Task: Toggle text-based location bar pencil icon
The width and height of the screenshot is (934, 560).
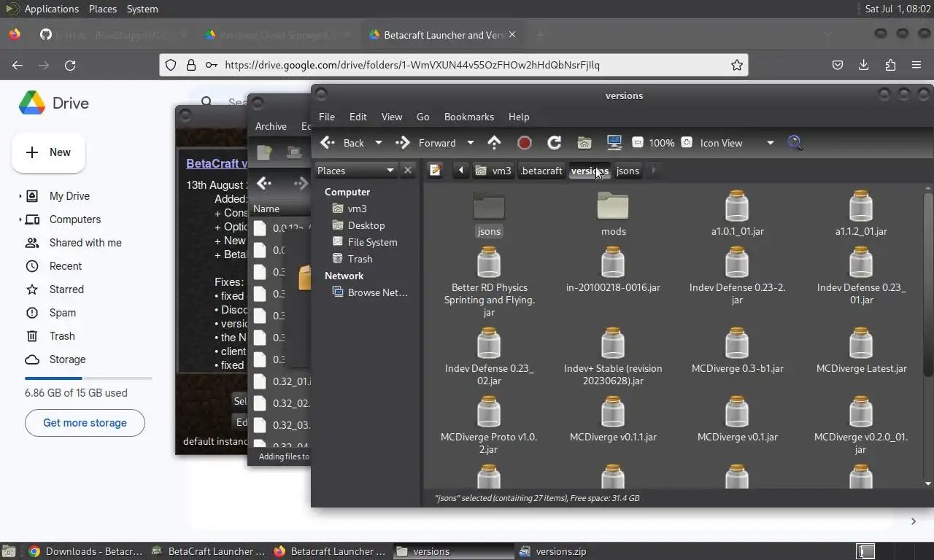Action: 436,171
